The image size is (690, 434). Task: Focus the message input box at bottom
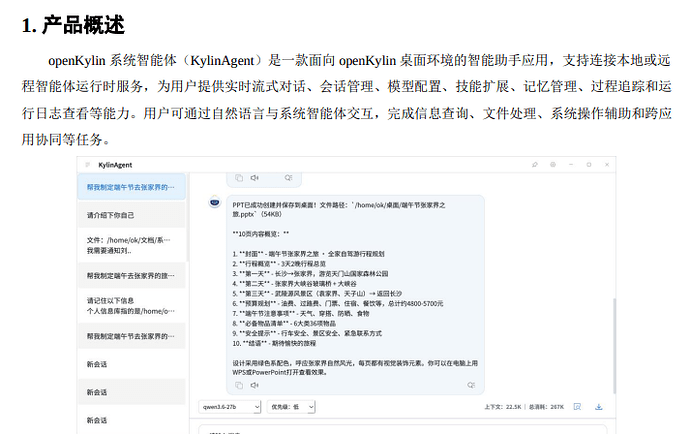point(403,429)
